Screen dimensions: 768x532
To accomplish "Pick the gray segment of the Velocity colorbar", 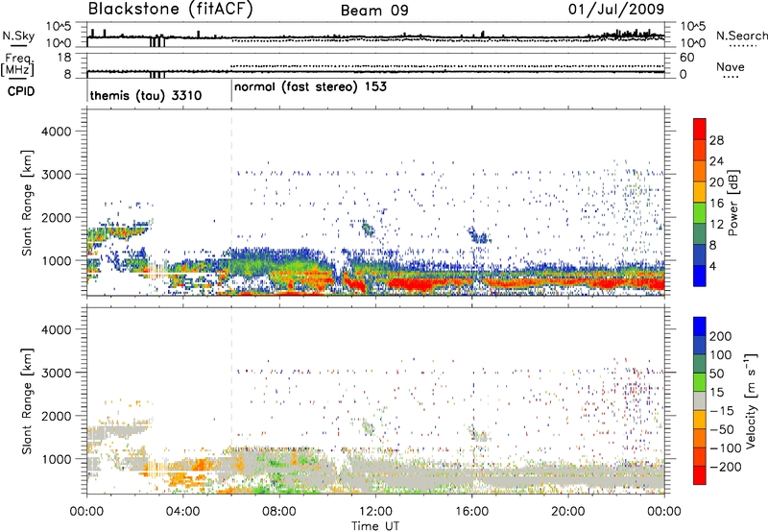I will click(x=700, y=401).
